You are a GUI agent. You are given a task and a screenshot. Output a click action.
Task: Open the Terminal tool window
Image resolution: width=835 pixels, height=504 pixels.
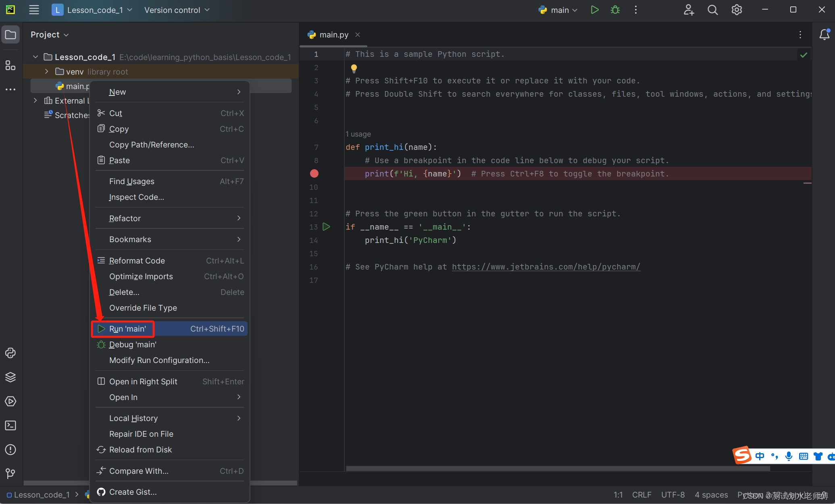(x=10, y=425)
